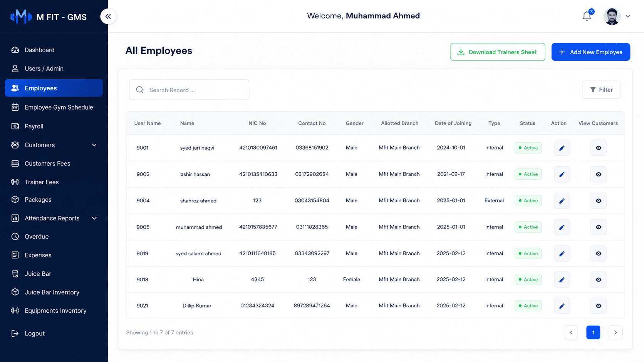
Task: Click the Equipments Inventory icon
Action: pos(15,310)
